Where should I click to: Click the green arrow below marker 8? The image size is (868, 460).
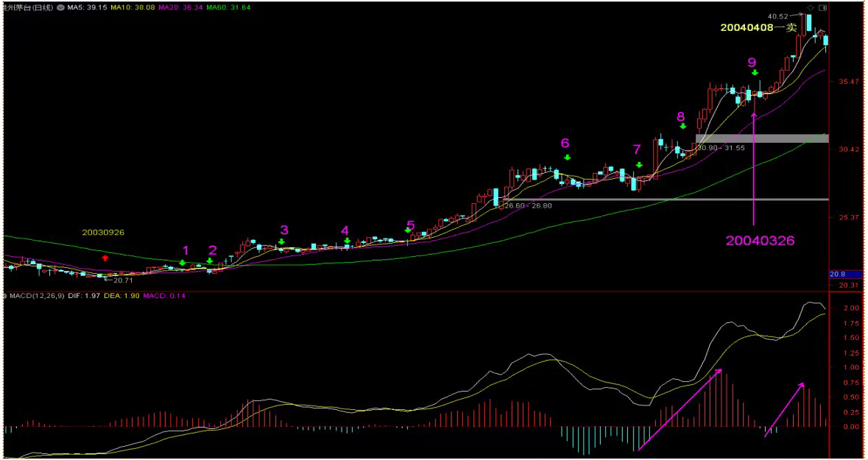tap(682, 127)
